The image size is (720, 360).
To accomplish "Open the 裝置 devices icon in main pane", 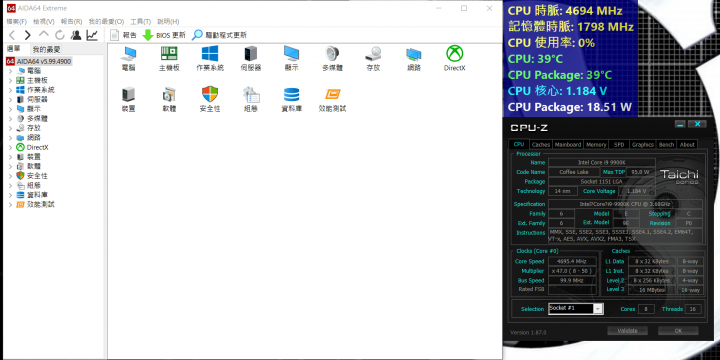I will tap(128, 95).
